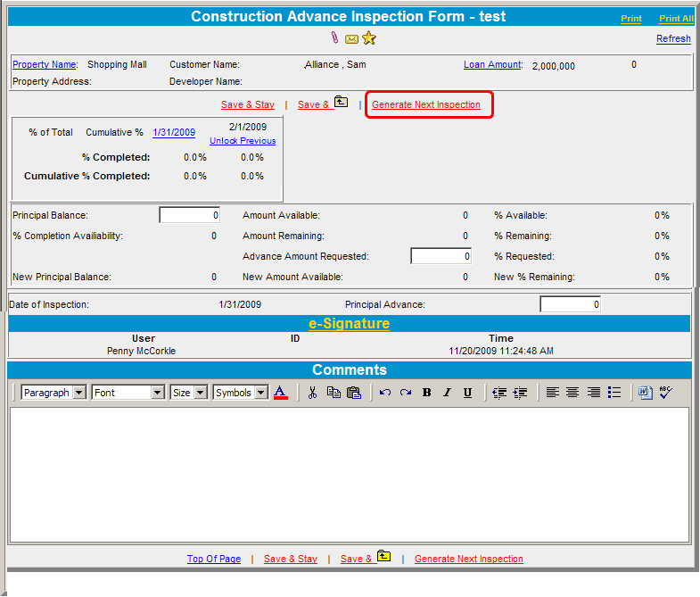Click the top Save & Stay link
The height and width of the screenshot is (597, 700).
tap(248, 104)
